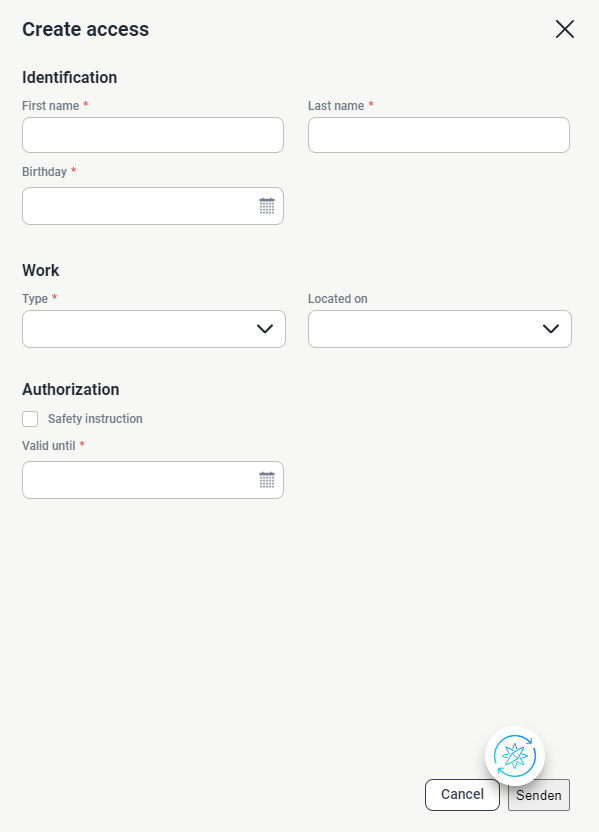Toggle Safety instruction off after selecting it
Viewport: 599px width, 832px height.
tap(30, 418)
